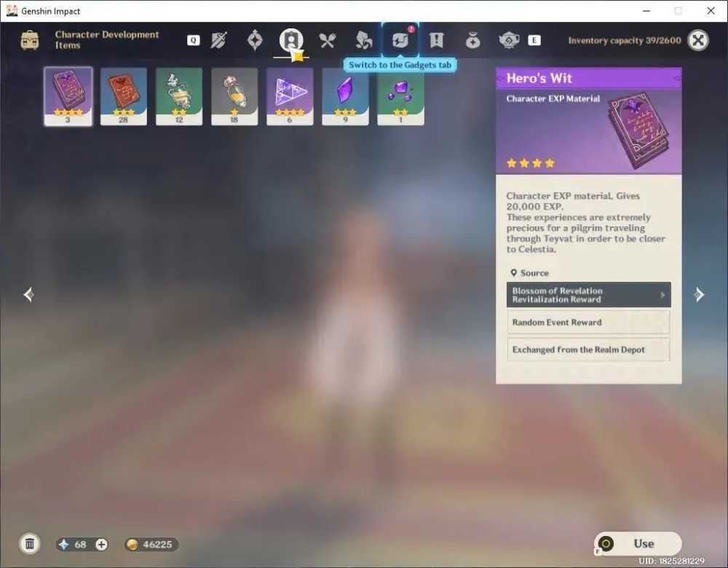The height and width of the screenshot is (568, 728).
Task: Switch to the Weapons inventory tab
Action: [x=218, y=40]
